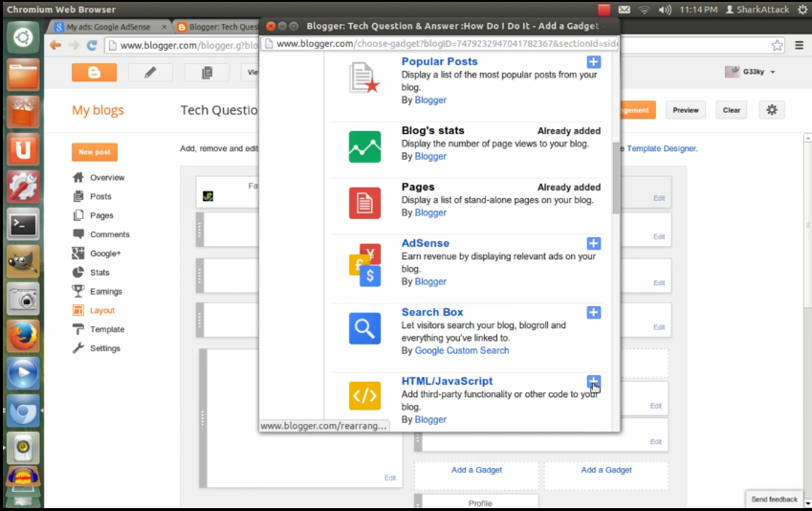
Task: Click the Blogger author link under AdSense
Action: tap(430, 282)
